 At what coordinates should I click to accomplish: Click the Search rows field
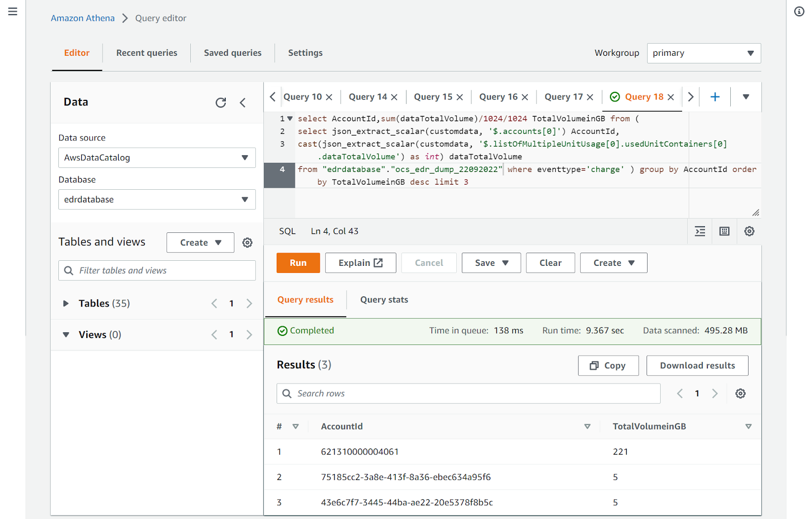coord(468,394)
